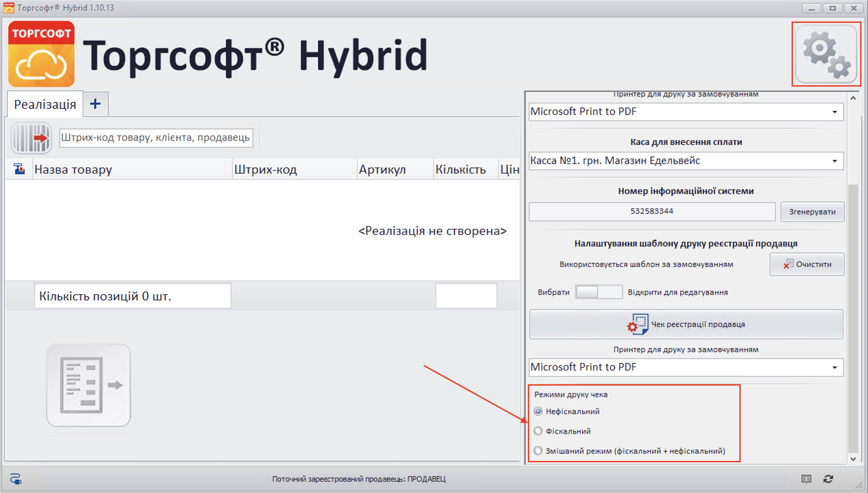Viewport: 868px width, 493px height.
Task: Click the barcode search input field
Action: 156,138
